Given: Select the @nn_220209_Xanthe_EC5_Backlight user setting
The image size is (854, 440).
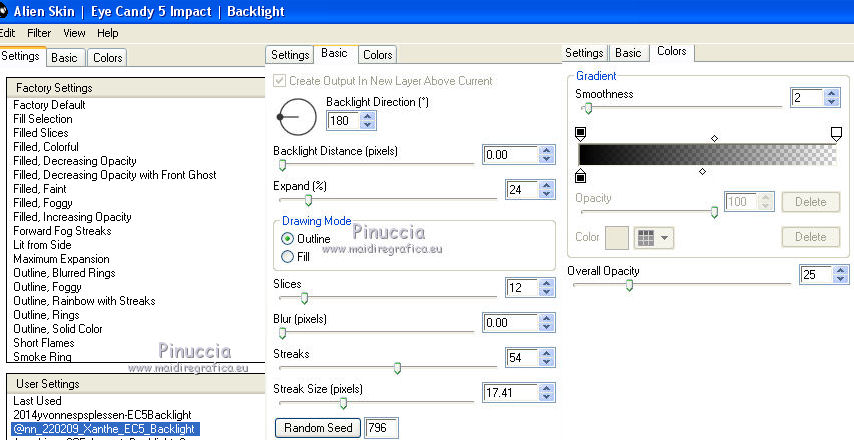Looking at the screenshot, I should (x=105, y=429).
